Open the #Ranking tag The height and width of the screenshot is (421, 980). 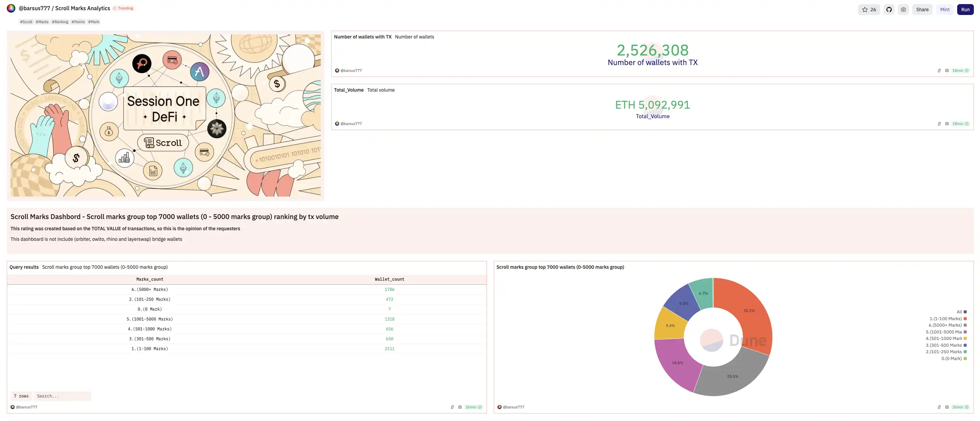60,22
